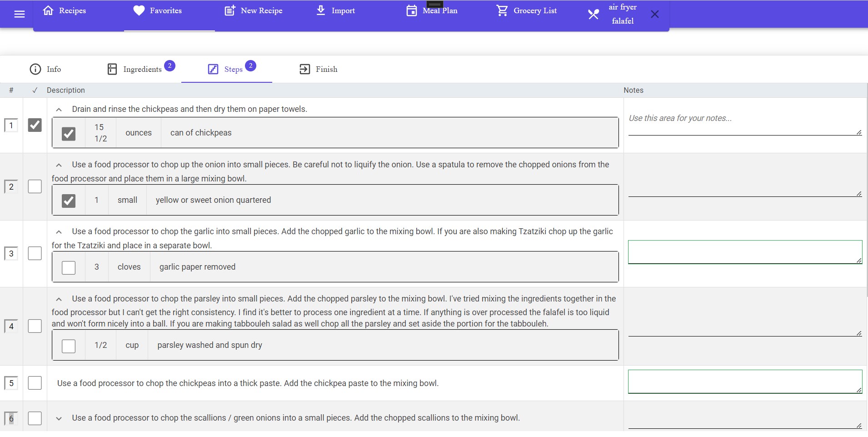This screenshot has height=437, width=868.
Task: Click the Favorites heart icon
Action: click(x=139, y=10)
